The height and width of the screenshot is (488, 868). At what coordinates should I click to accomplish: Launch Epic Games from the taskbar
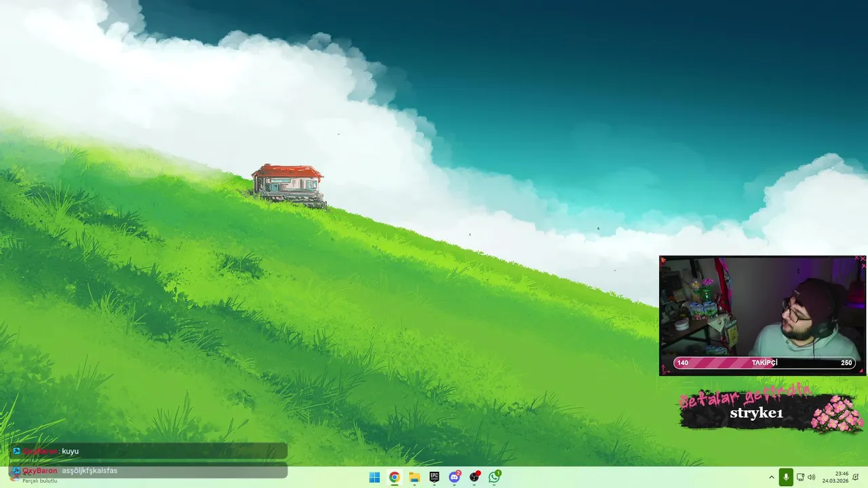click(434, 477)
